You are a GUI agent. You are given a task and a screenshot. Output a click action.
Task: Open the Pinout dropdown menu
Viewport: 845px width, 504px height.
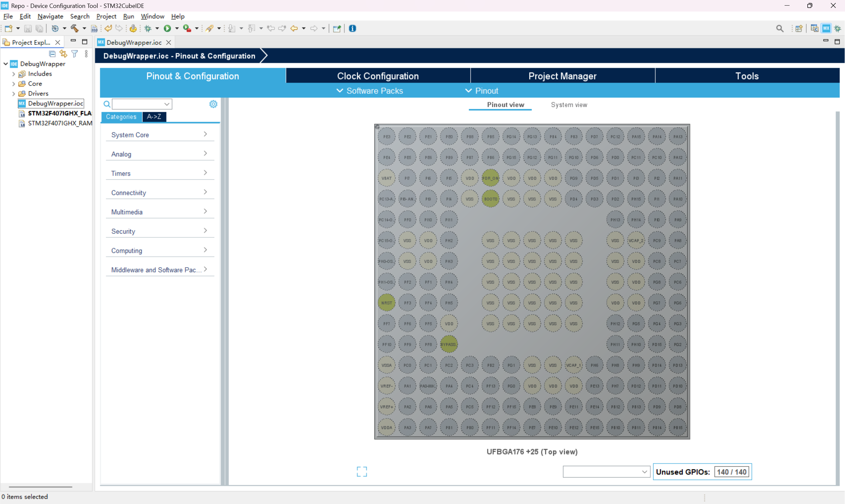pos(482,91)
